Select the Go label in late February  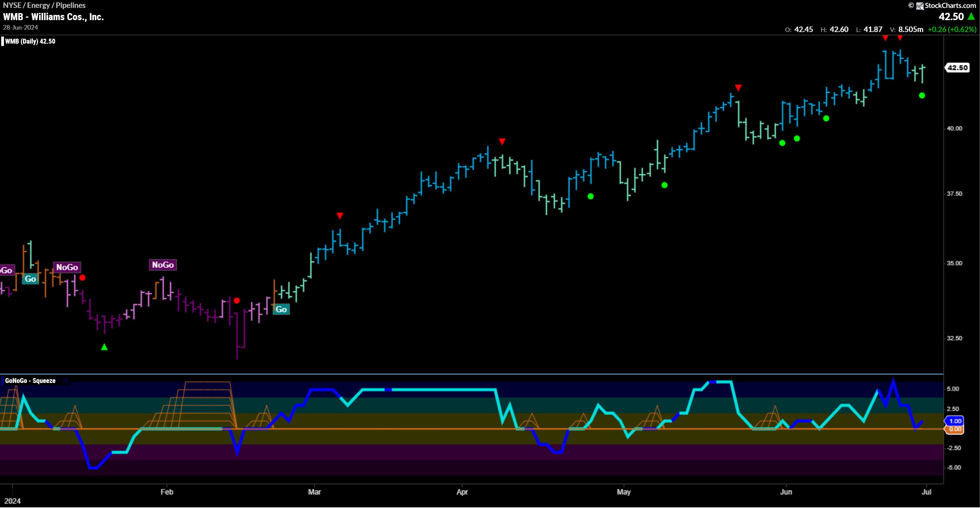click(x=281, y=309)
